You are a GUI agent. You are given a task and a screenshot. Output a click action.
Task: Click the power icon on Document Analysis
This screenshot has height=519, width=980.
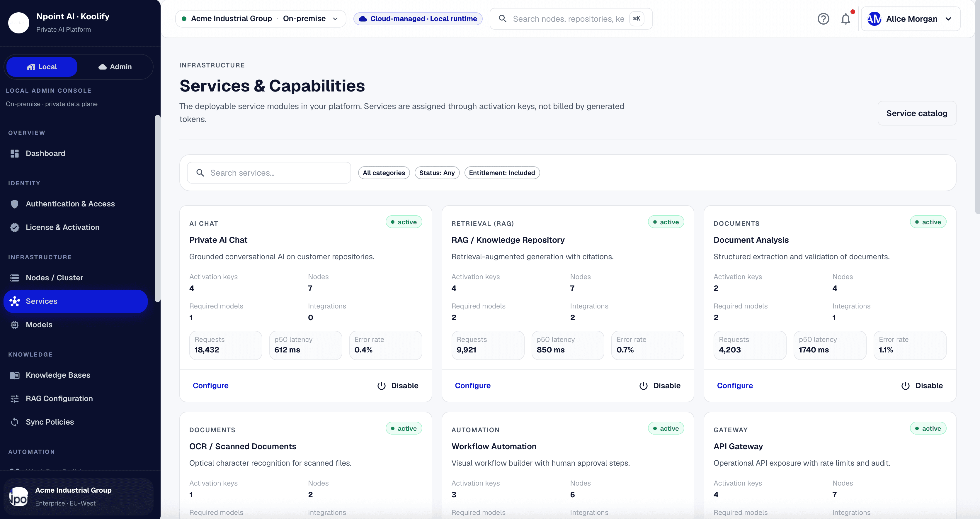906,386
